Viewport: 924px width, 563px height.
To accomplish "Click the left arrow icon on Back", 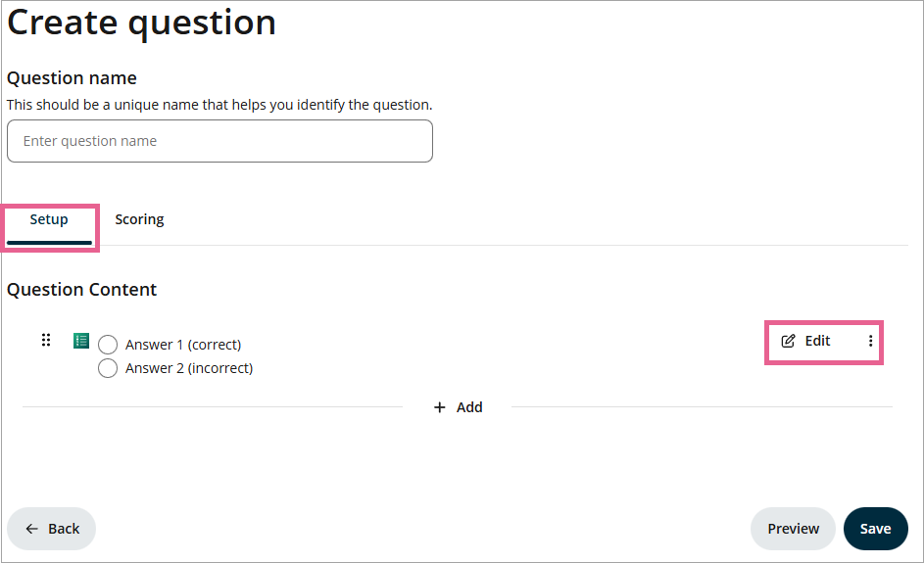I will 32,529.
